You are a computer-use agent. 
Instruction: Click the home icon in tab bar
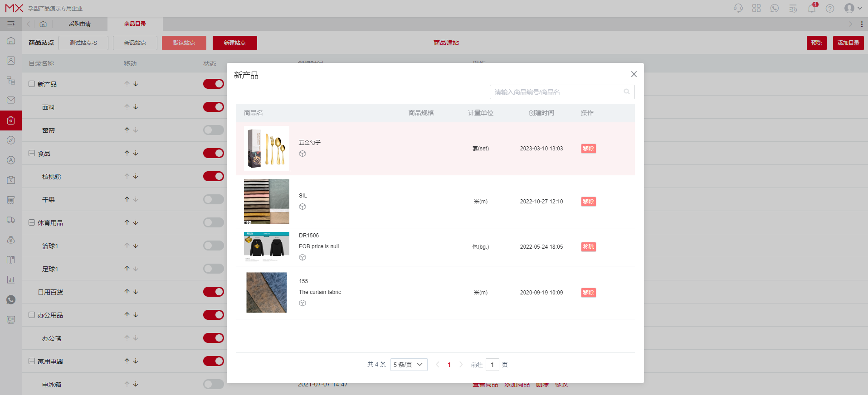point(43,24)
